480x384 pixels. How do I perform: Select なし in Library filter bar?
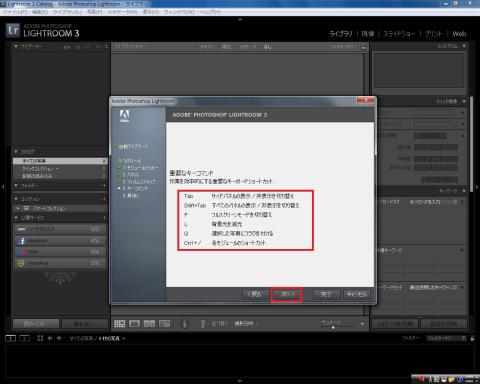pos(267,47)
